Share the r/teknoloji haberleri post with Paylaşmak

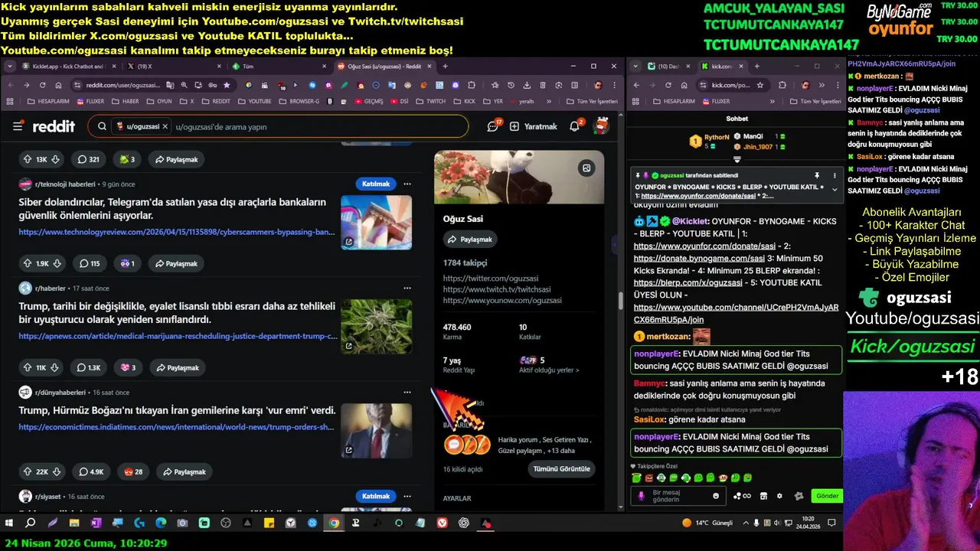click(176, 263)
